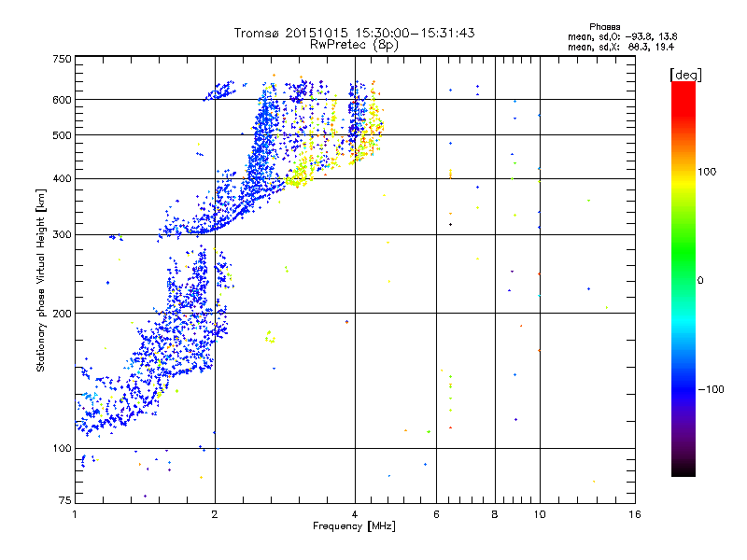Click the x-axis '16' tick label
The height and width of the screenshot is (560, 747).
pyautogui.click(x=635, y=514)
